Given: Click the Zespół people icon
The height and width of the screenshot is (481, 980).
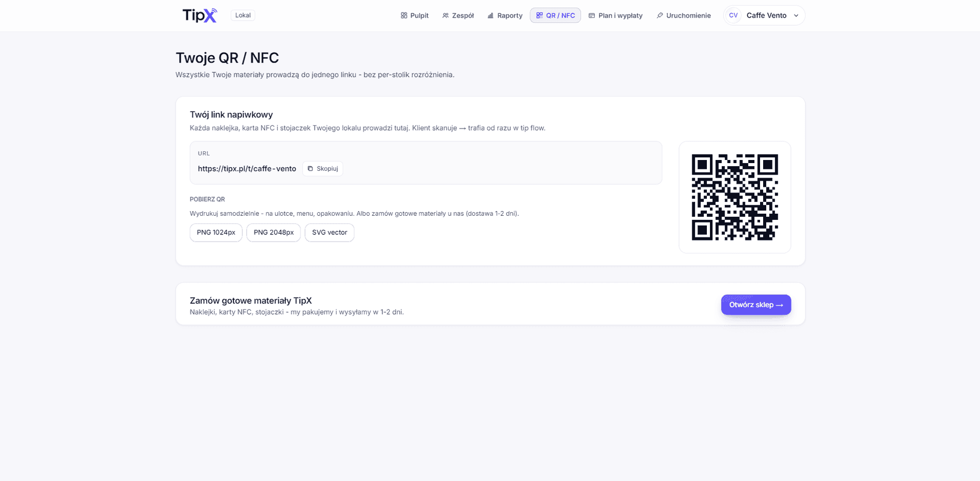Looking at the screenshot, I should (446, 15).
